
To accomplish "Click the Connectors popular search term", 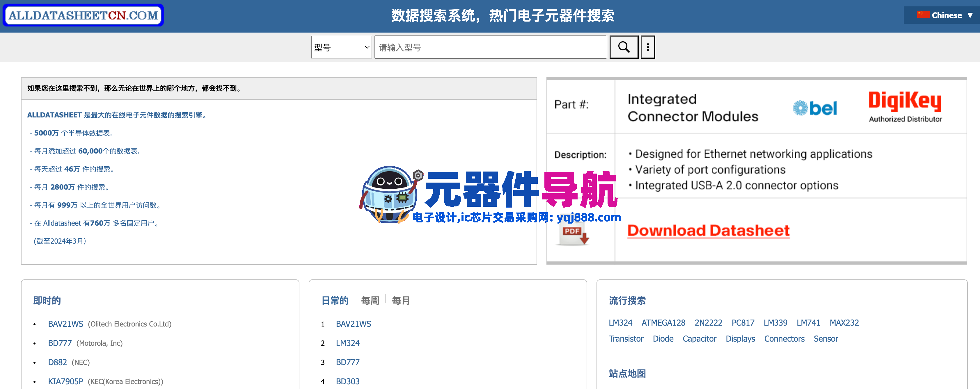I will pos(784,339).
